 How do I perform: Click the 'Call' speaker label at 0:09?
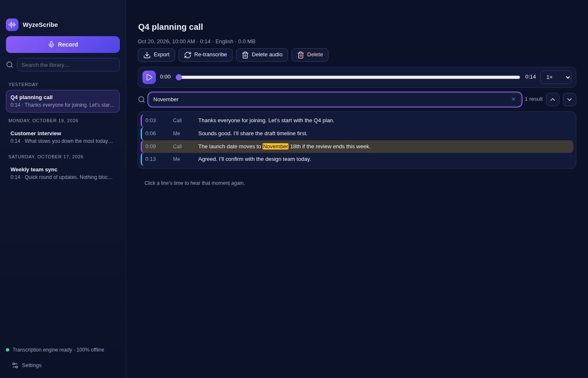[x=177, y=147]
